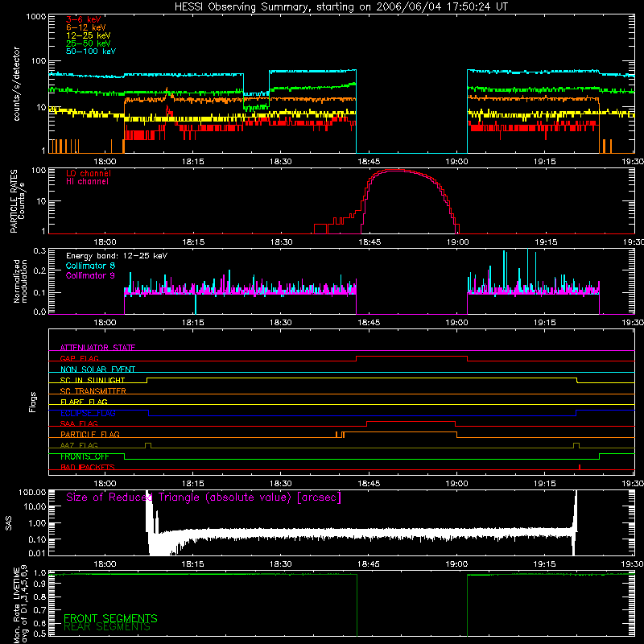
Task: Click the SAS panel axis label
Action: point(9,522)
